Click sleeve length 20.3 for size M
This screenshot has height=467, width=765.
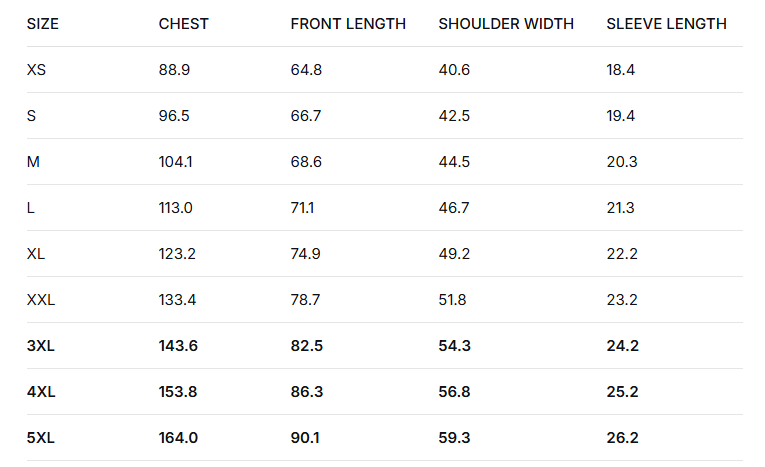tap(621, 162)
